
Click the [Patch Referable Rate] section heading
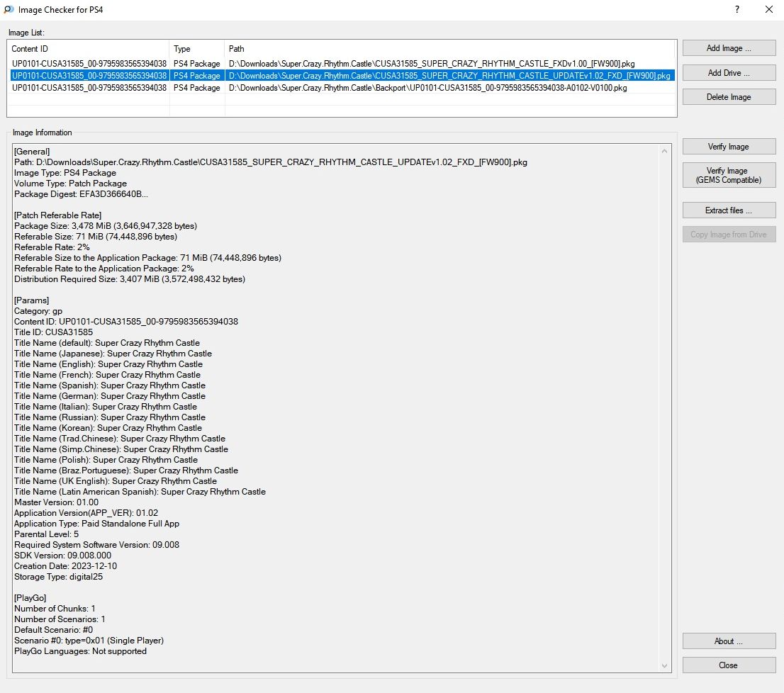tap(58, 215)
